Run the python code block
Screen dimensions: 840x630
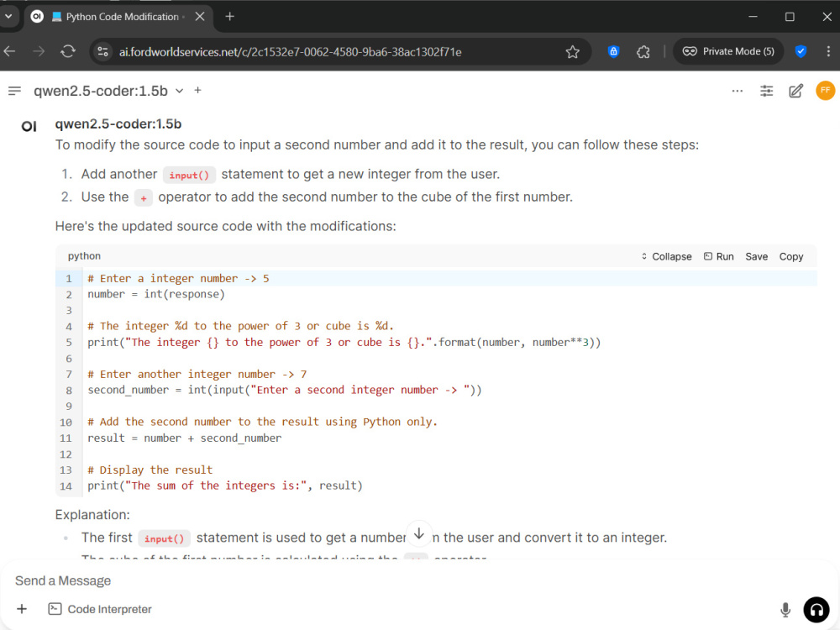pyautogui.click(x=718, y=256)
